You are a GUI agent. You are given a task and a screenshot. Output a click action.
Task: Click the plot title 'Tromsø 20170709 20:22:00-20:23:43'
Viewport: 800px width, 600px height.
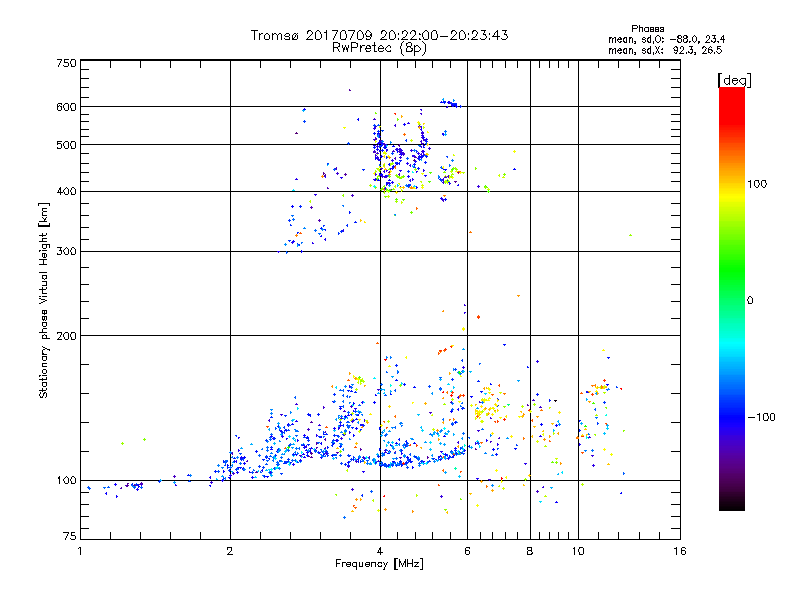point(379,35)
